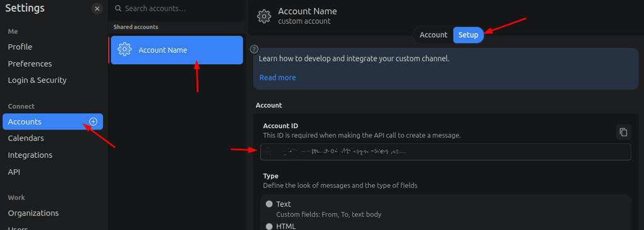
Task: Click the Settings title
Action: 25,8
